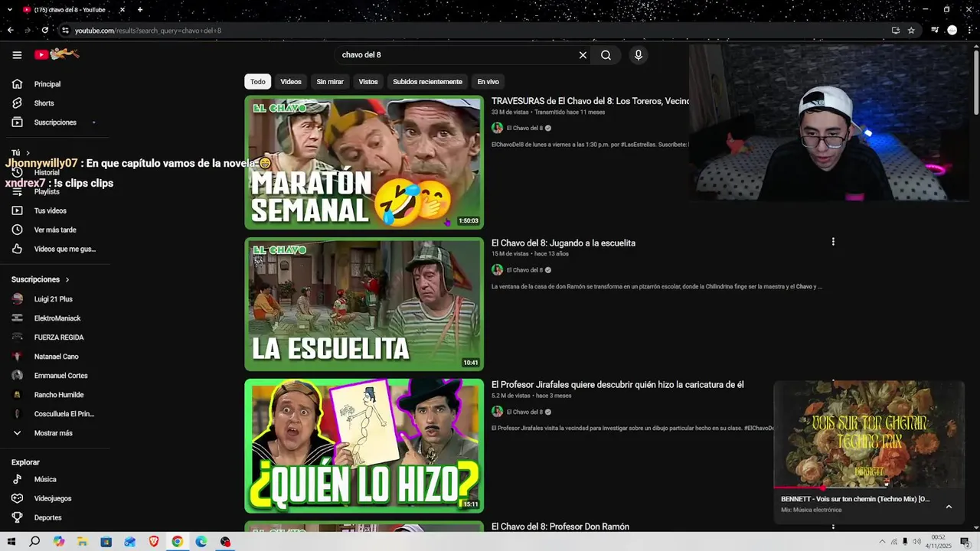Play the Maratón Semanal thumbnail
Image resolution: width=980 pixels, height=551 pixels.
pos(364,162)
